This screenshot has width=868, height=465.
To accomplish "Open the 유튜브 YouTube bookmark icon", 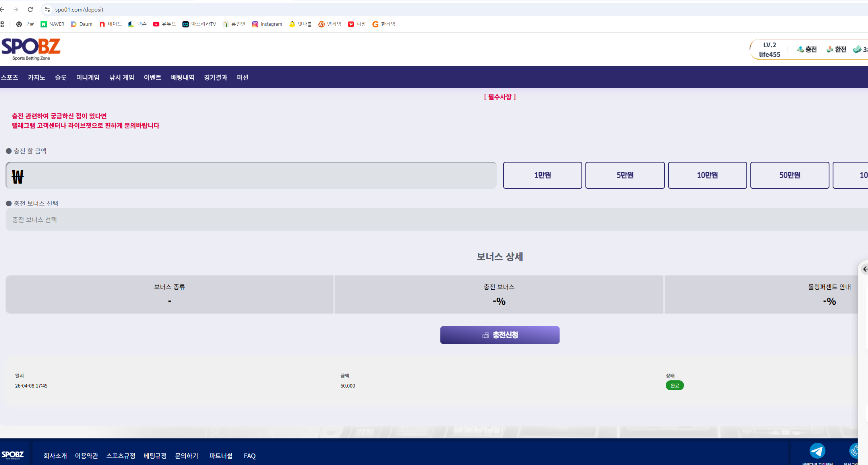I will (156, 24).
